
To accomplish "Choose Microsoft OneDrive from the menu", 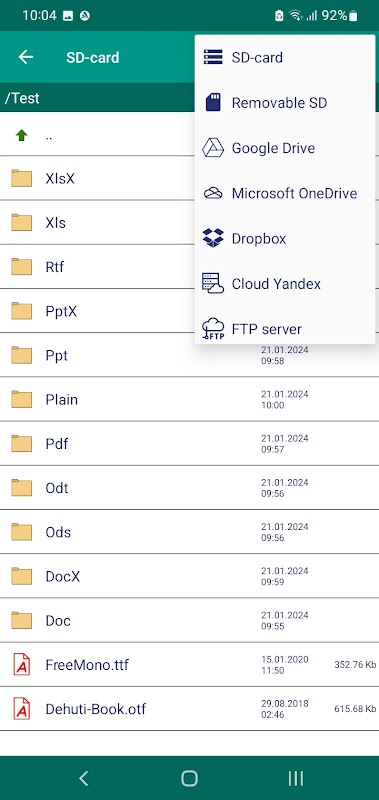I will 294,193.
